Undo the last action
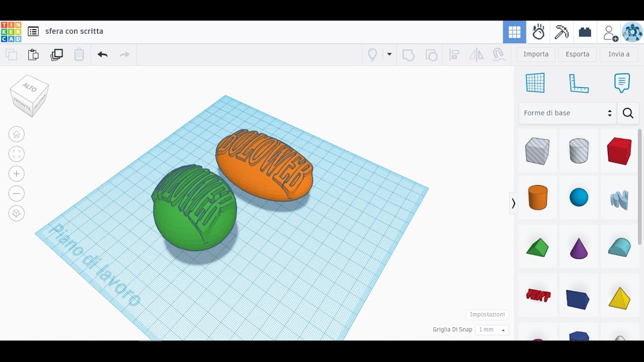This screenshot has height=362, width=644. 103,55
